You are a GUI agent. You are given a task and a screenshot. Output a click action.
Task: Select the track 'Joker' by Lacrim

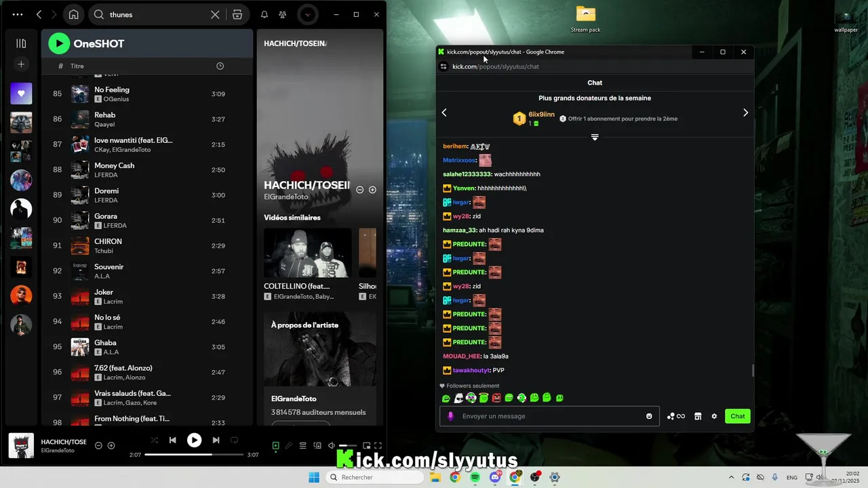[x=147, y=296]
